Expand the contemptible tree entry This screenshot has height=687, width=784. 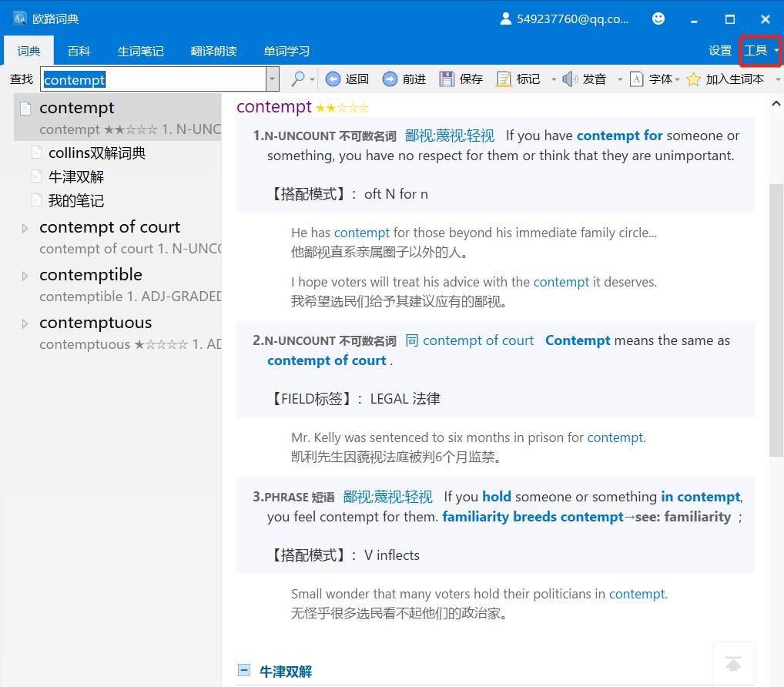25,276
